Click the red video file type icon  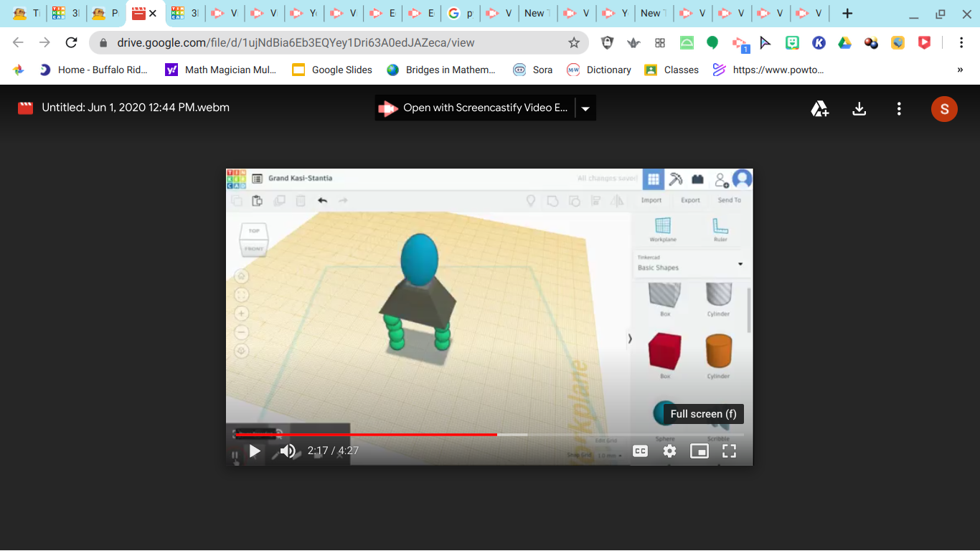(25, 108)
